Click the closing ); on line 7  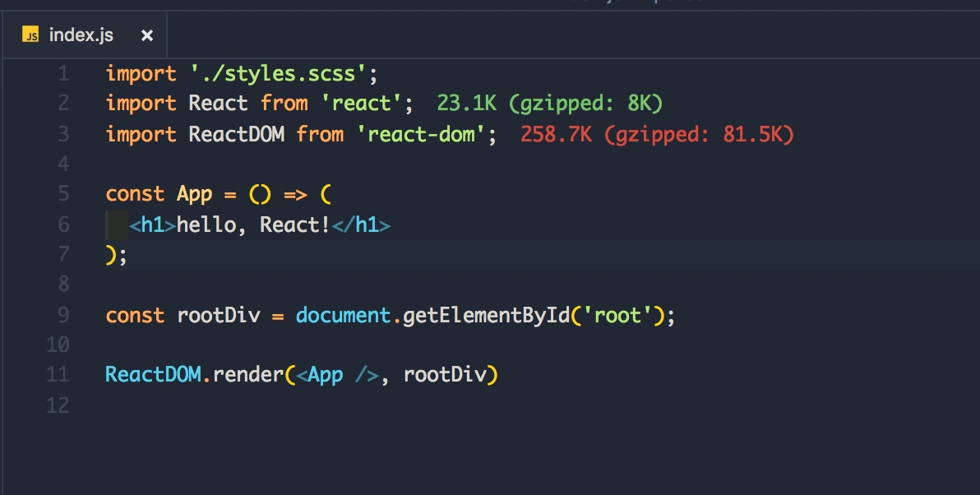tap(116, 256)
